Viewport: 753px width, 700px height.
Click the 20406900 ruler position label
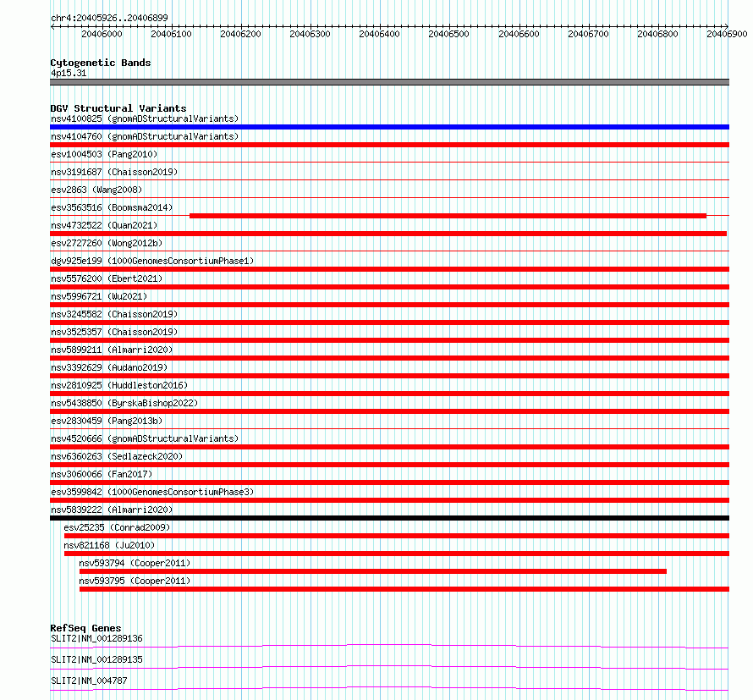[x=727, y=34]
